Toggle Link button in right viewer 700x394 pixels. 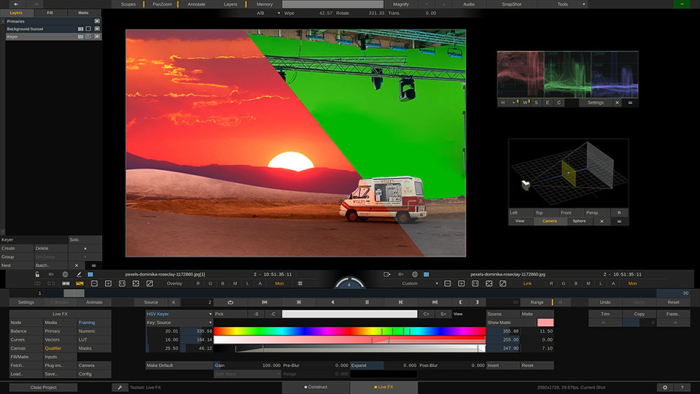[x=527, y=284]
